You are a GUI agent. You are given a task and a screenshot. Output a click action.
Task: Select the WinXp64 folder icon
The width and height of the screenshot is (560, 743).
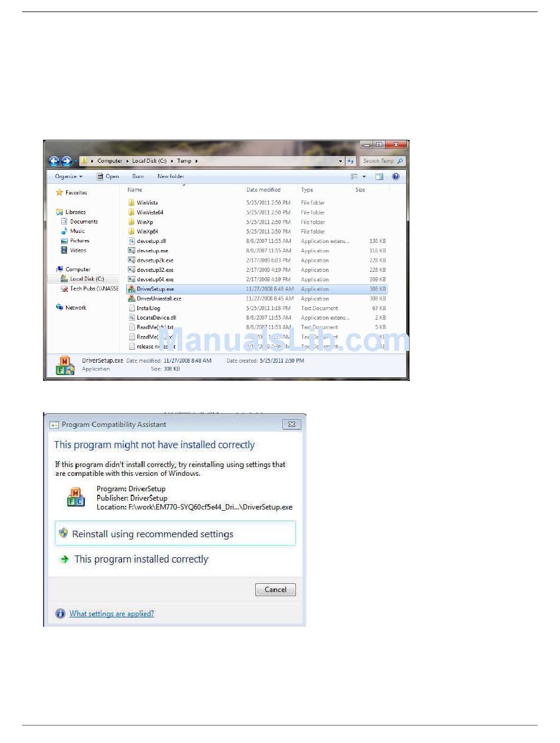131,232
